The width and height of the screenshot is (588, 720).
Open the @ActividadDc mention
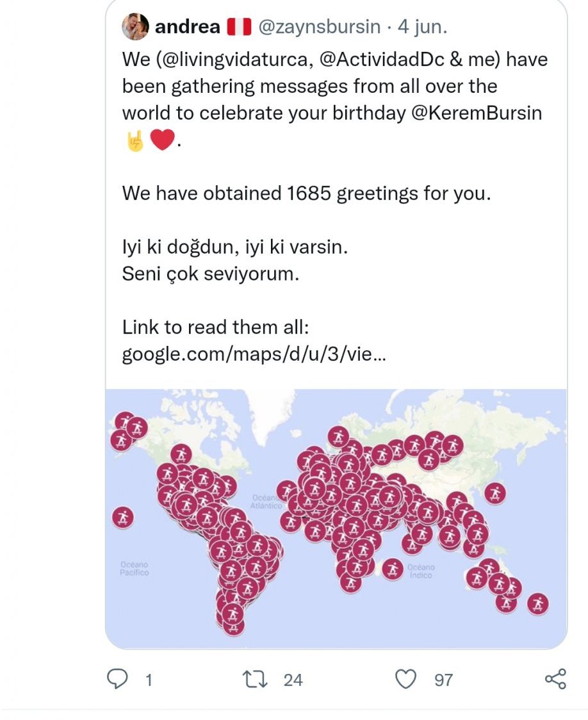tap(382, 60)
